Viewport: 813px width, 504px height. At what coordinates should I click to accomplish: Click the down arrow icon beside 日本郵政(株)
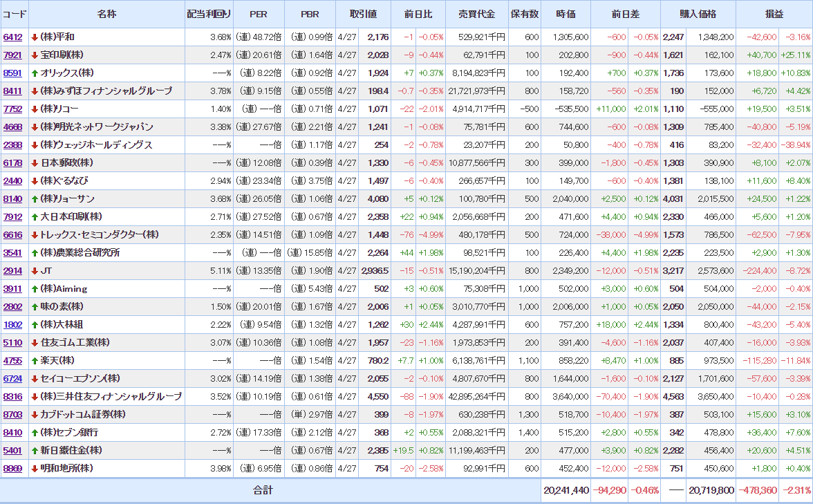(35, 163)
